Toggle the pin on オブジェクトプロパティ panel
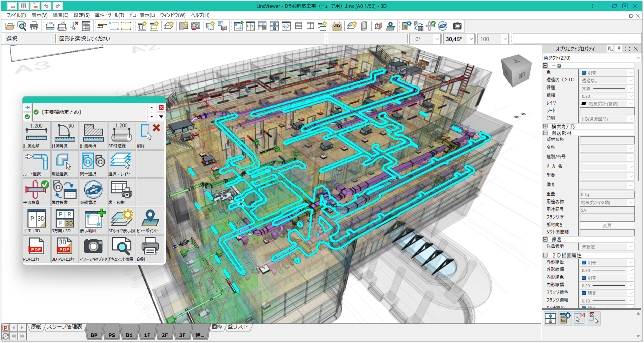The image size is (644, 343). tap(619, 49)
